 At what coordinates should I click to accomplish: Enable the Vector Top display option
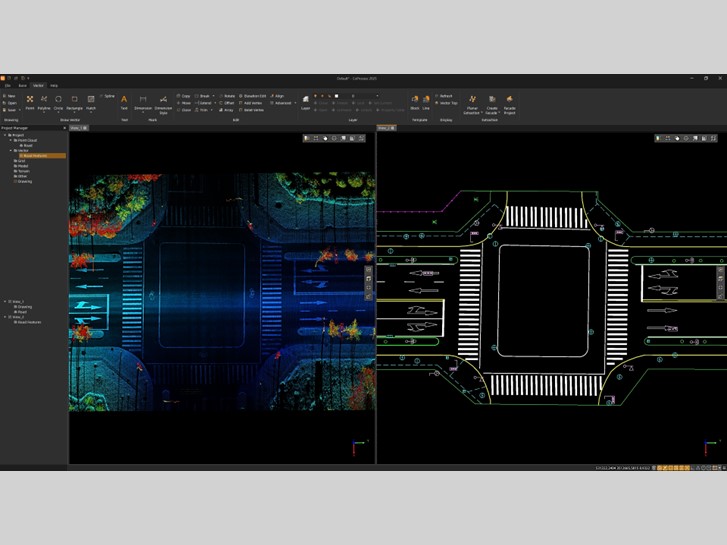click(446, 103)
